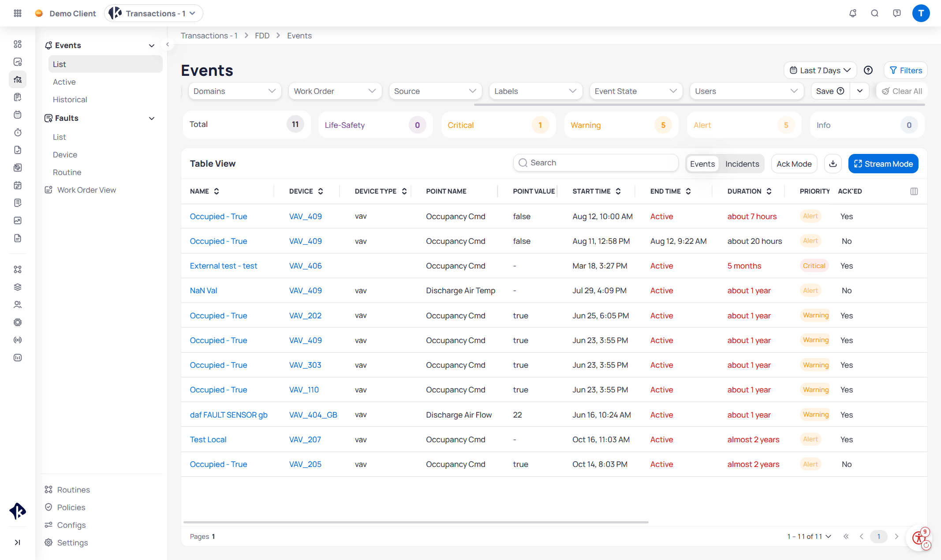Open the Domains dropdown

click(235, 91)
